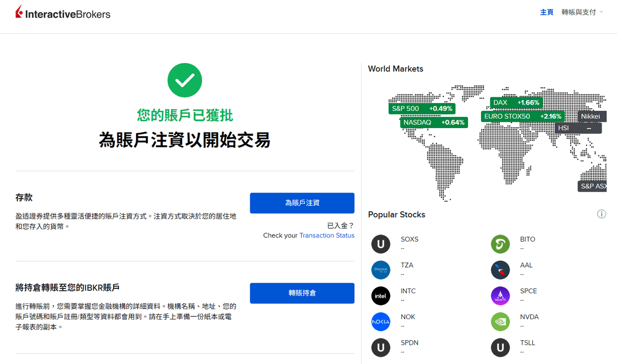
Task: Click the 為賬戶注資 button
Action: click(302, 203)
